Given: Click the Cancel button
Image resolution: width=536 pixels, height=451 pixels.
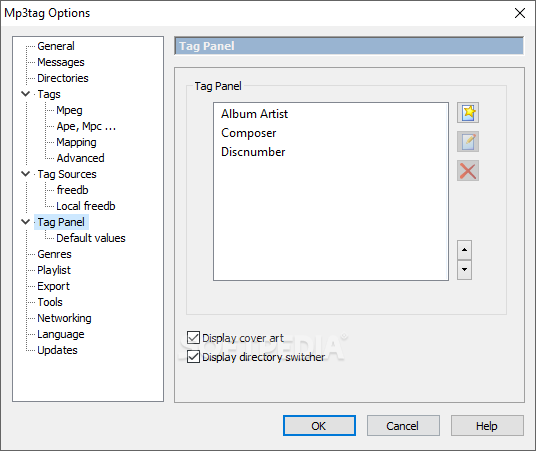Looking at the screenshot, I should coord(403,426).
